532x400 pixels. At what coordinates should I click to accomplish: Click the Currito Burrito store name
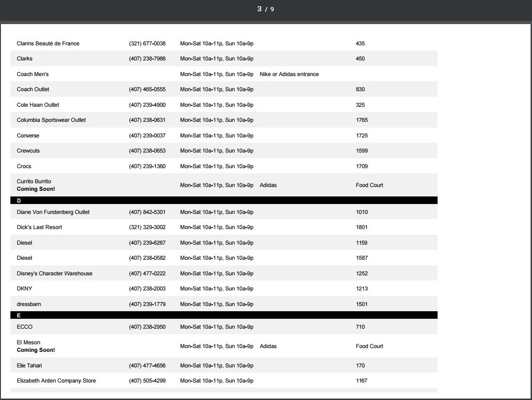(x=34, y=181)
